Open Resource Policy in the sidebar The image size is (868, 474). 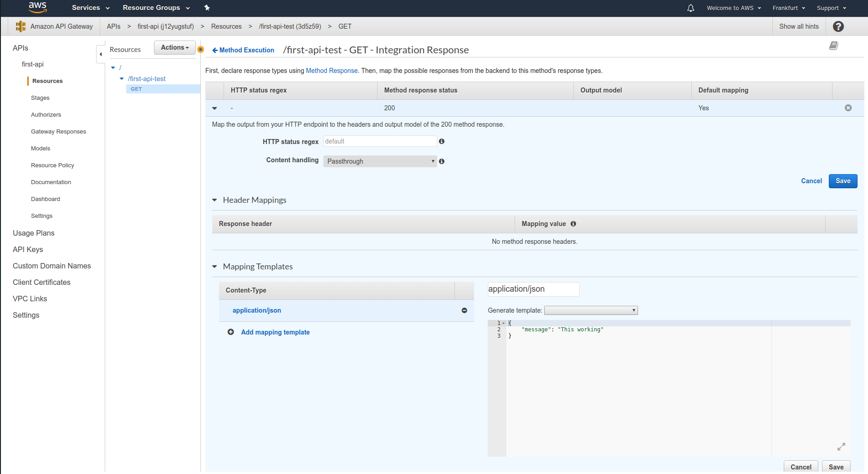tap(52, 165)
